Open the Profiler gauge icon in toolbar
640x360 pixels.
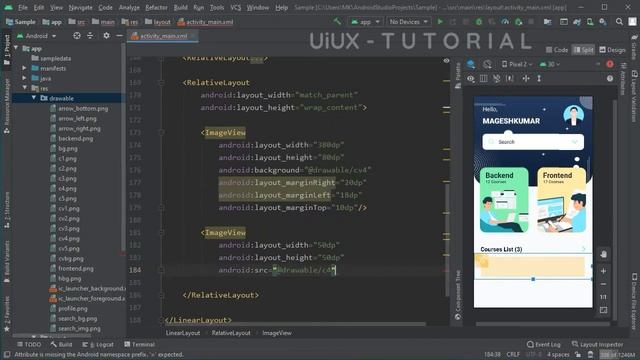click(505, 22)
